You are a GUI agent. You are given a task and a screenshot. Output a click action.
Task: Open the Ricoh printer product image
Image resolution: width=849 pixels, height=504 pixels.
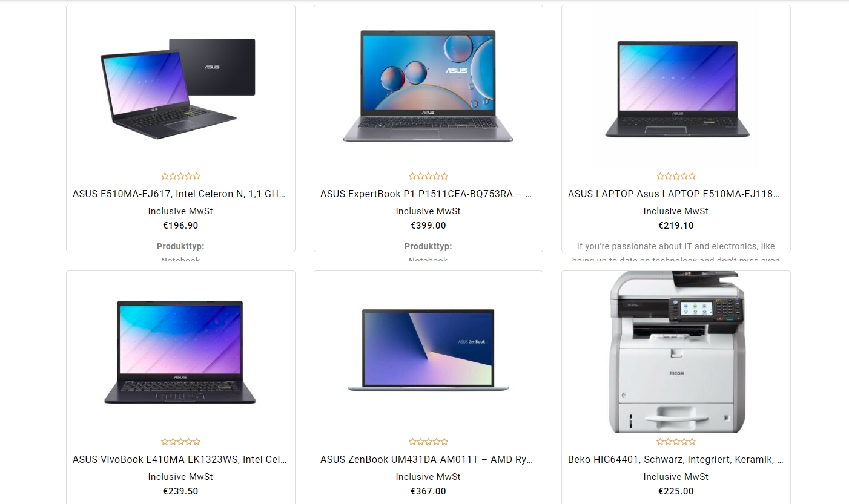pos(676,352)
